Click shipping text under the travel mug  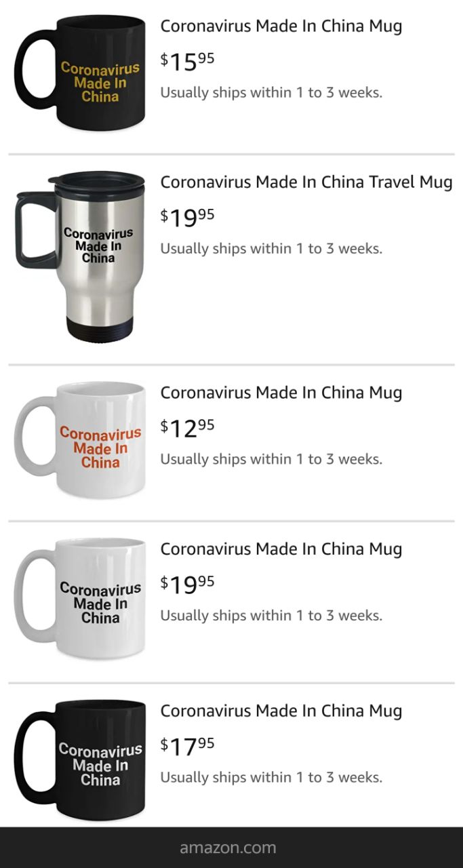(271, 249)
